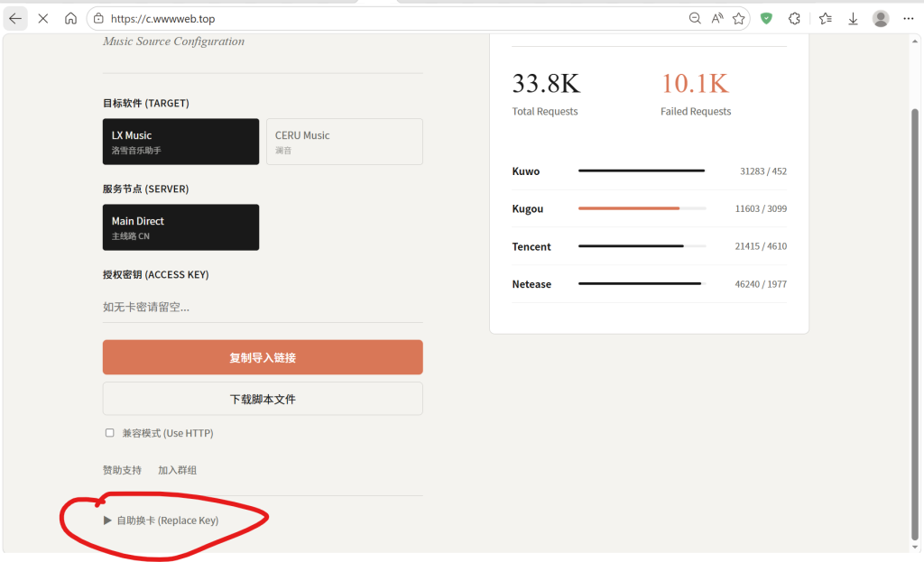Open the Downloads arrow icon
Viewport: 924px width, 562px height.
(x=853, y=19)
